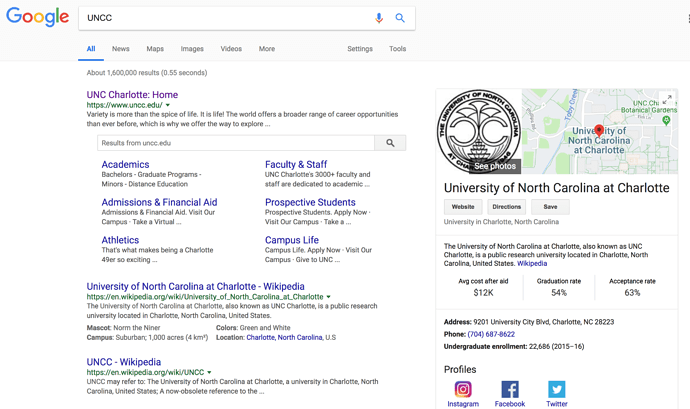The width and height of the screenshot is (690, 409).
Task: Click the https://www.uncc.edu/ green URL
Action: (125, 105)
